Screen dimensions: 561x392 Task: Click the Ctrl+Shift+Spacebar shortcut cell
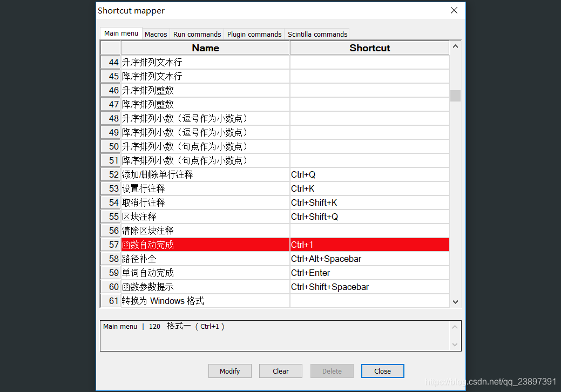tap(369, 287)
